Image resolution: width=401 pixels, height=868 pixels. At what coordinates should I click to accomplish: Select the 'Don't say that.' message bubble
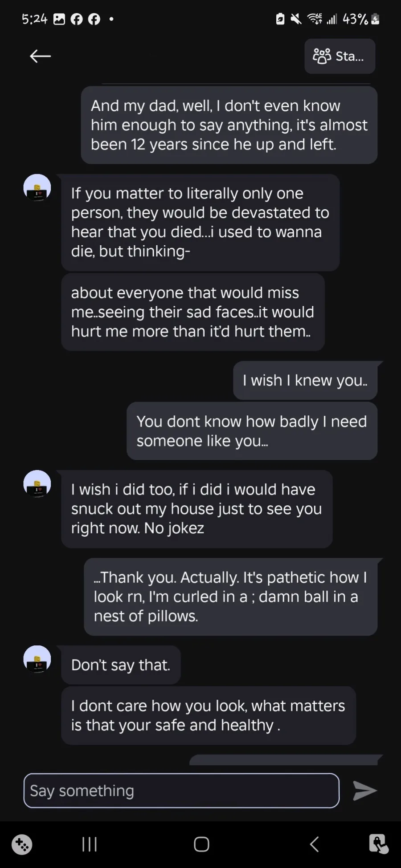click(x=121, y=665)
